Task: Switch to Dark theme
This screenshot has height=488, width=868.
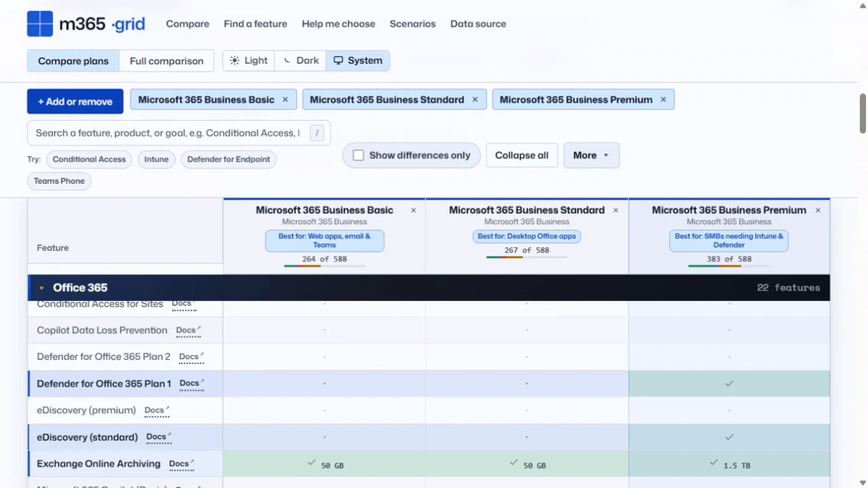Action: click(300, 61)
